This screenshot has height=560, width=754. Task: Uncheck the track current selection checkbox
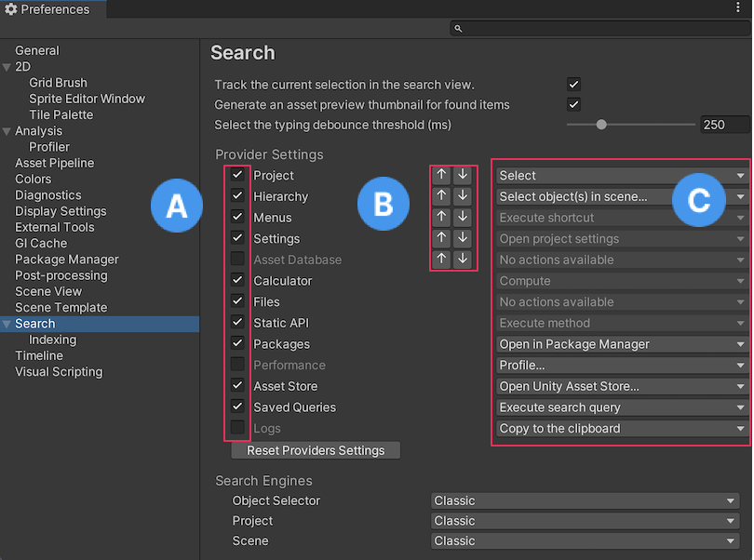[574, 84]
